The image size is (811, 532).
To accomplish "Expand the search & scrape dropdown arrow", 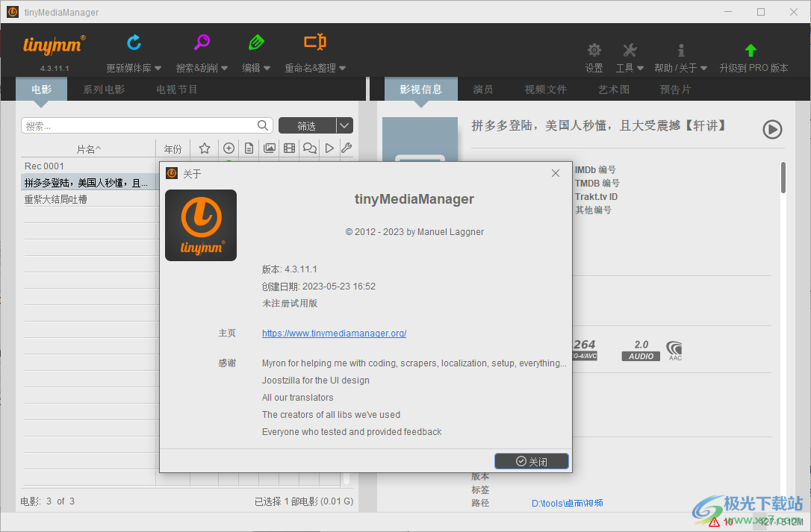I will pos(225,68).
